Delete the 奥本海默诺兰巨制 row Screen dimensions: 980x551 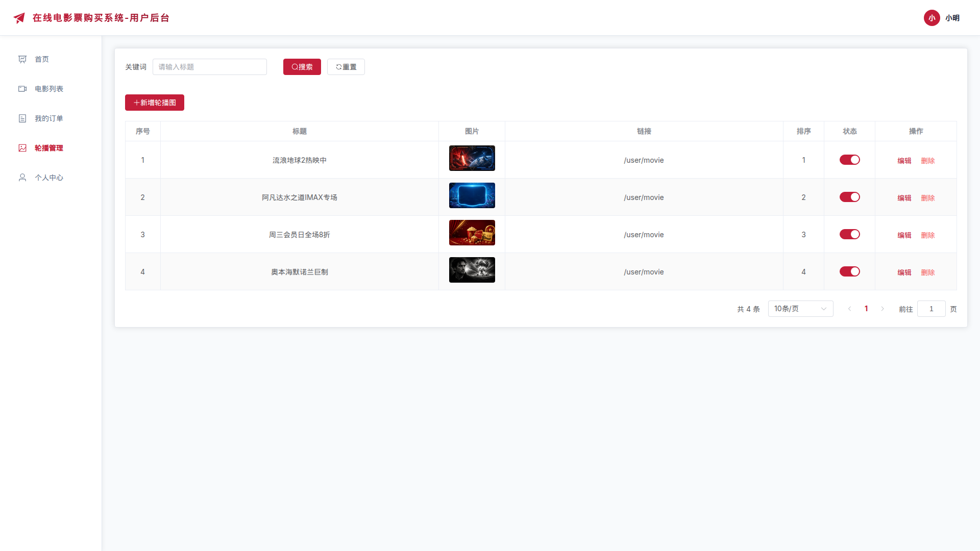coord(928,272)
